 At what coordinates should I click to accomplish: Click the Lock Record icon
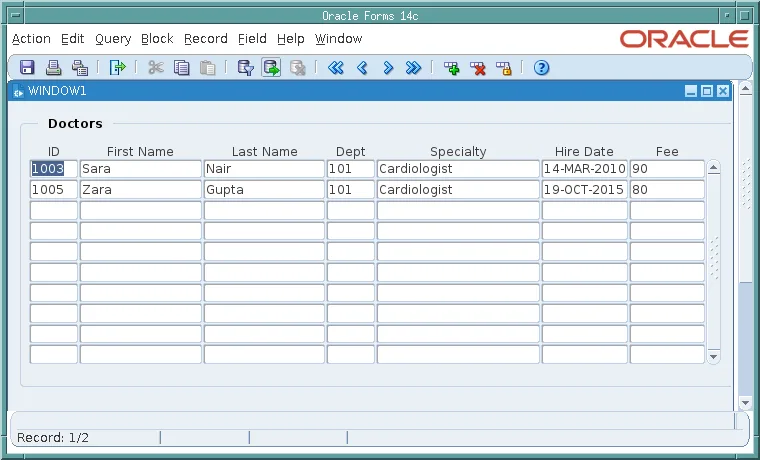[504, 67]
